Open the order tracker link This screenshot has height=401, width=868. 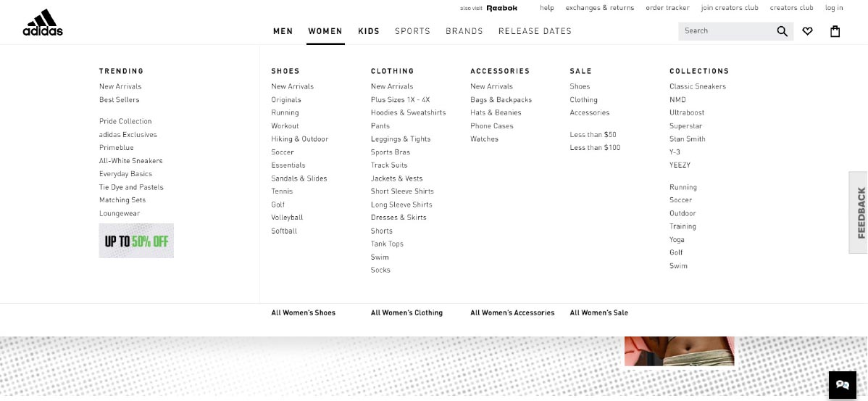point(667,8)
